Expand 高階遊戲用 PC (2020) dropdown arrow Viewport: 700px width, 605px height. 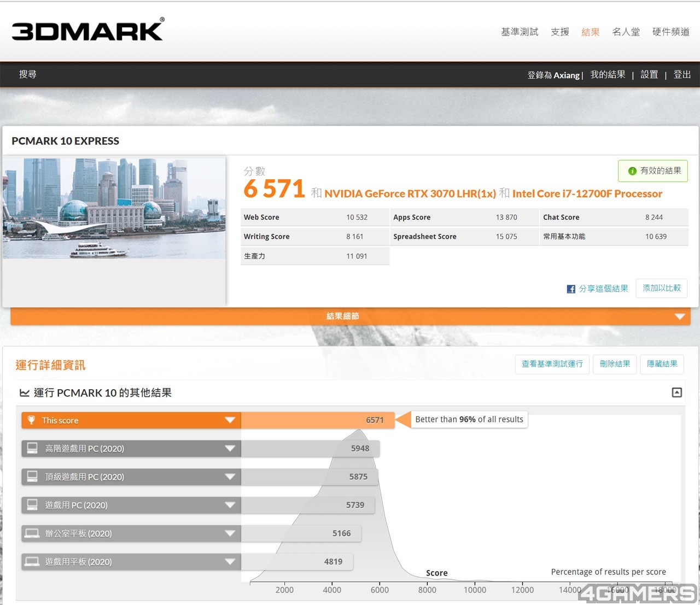[230, 449]
